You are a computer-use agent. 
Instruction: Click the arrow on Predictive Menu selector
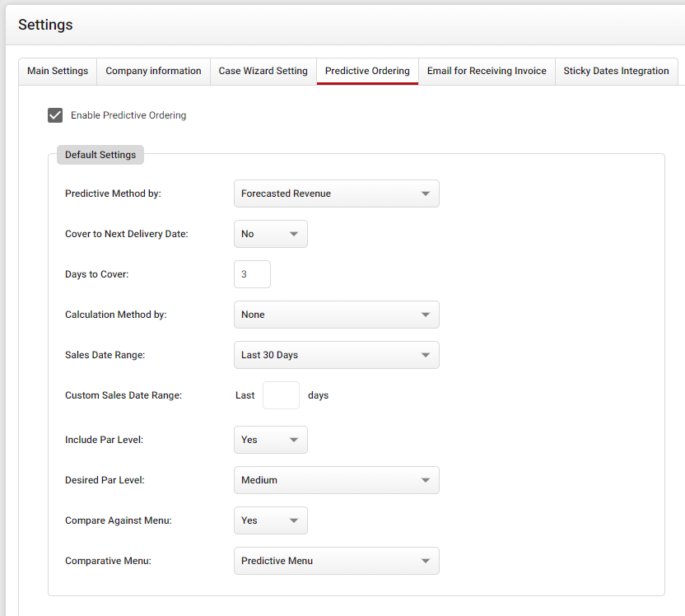tap(426, 560)
